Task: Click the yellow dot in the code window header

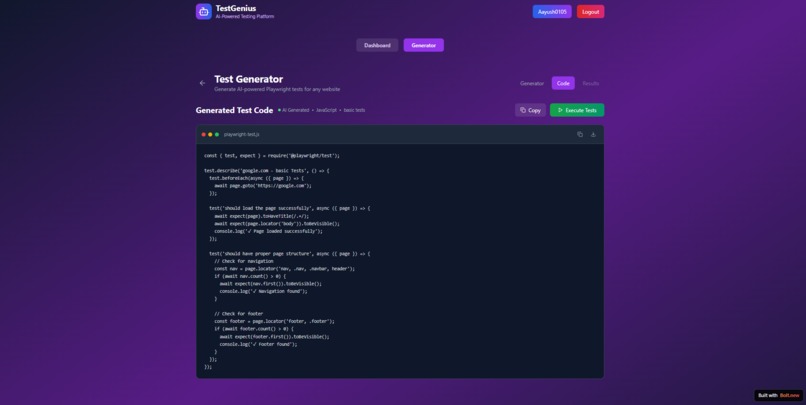Action: [210, 135]
